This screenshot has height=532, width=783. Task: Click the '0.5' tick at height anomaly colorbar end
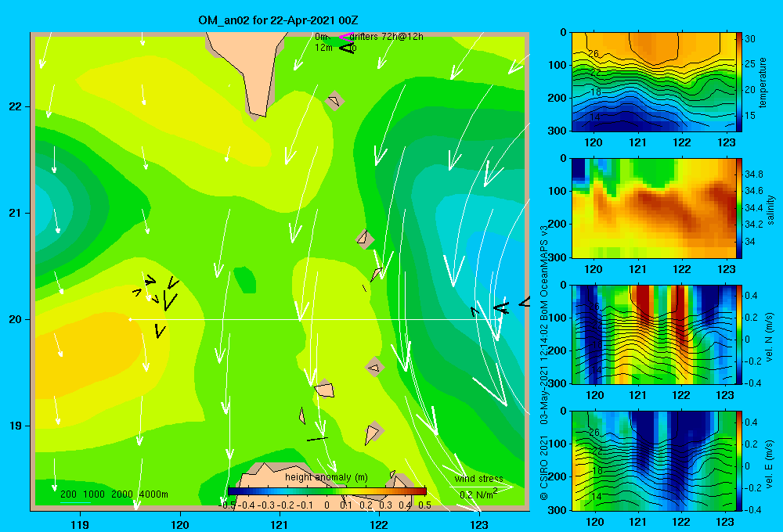click(425, 505)
